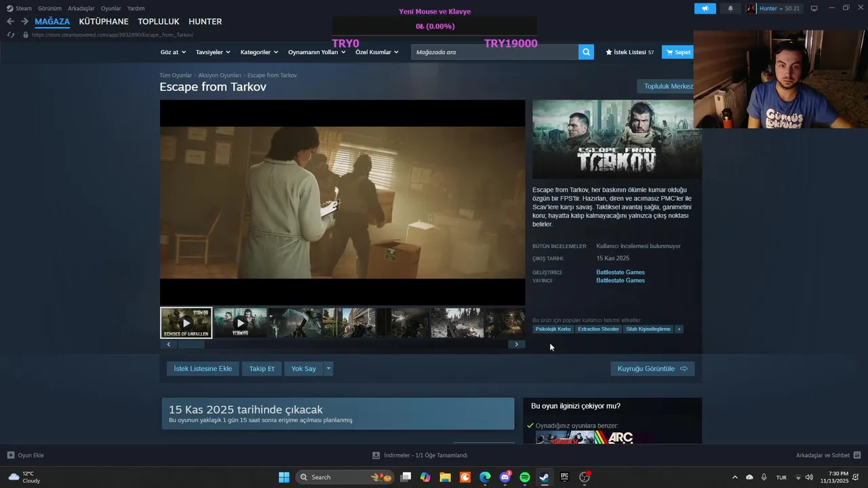Reload the Steam store page
The image size is (868, 488).
tap(10, 35)
